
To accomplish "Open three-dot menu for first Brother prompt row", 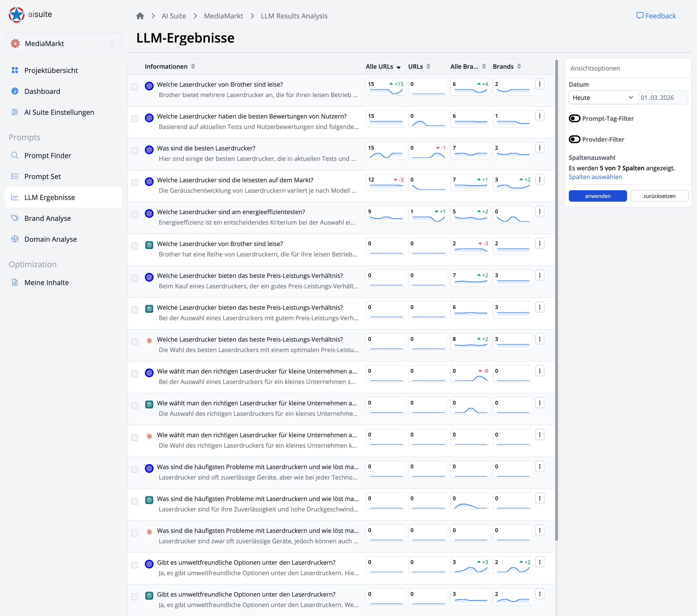I will (x=539, y=84).
